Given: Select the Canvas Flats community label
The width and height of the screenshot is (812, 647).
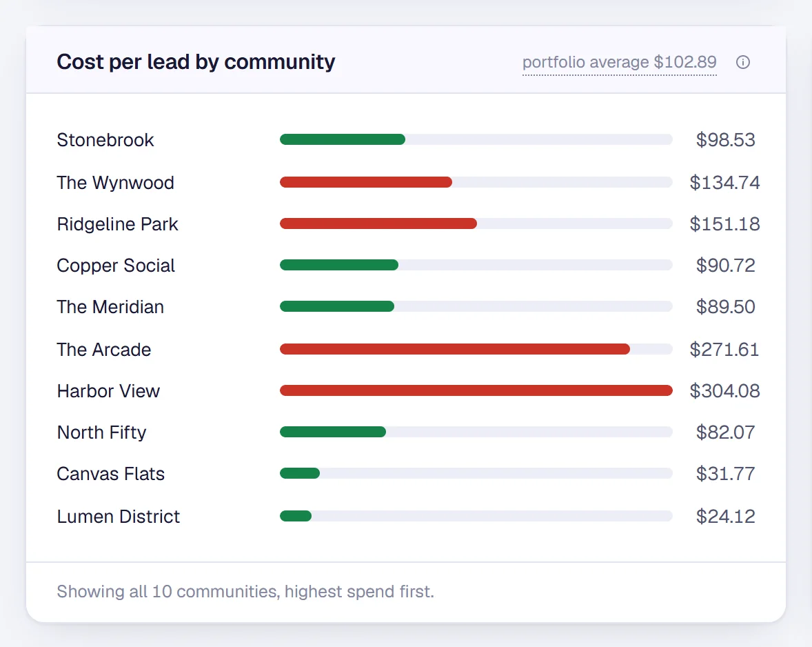Looking at the screenshot, I should [x=111, y=473].
